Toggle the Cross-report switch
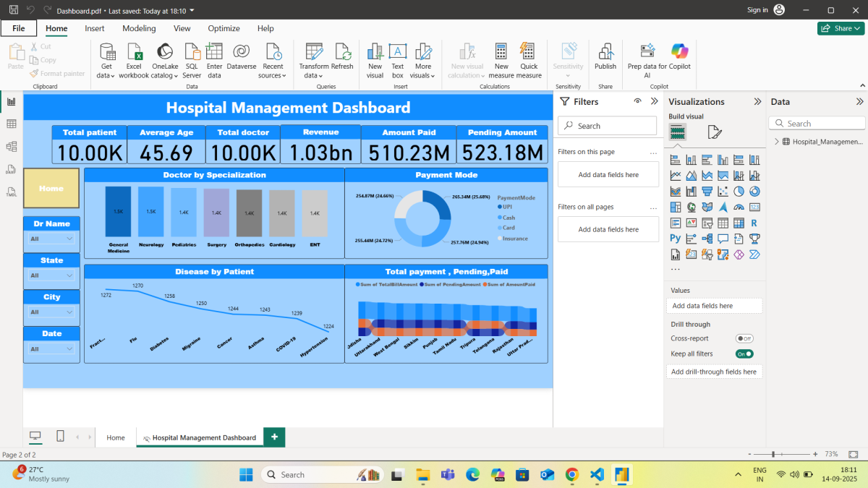This screenshot has width=868, height=488. pos(744,338)
